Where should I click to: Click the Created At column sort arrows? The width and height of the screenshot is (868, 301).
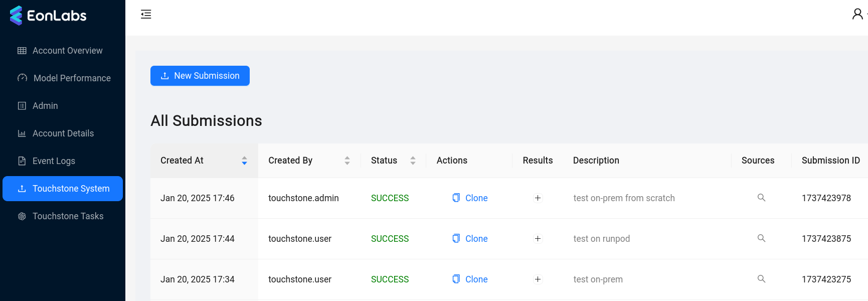(244, 161)
